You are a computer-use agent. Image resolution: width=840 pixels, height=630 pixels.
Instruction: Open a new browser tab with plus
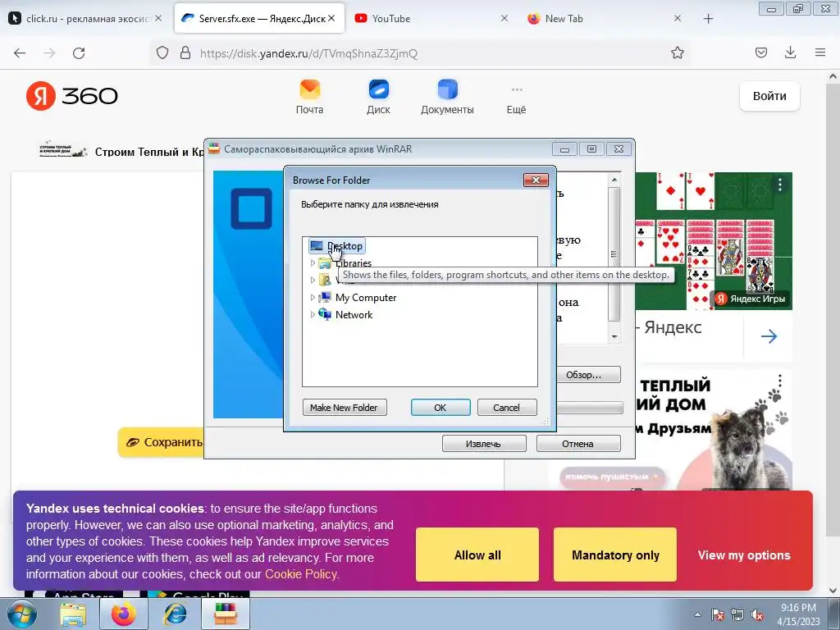708,19
